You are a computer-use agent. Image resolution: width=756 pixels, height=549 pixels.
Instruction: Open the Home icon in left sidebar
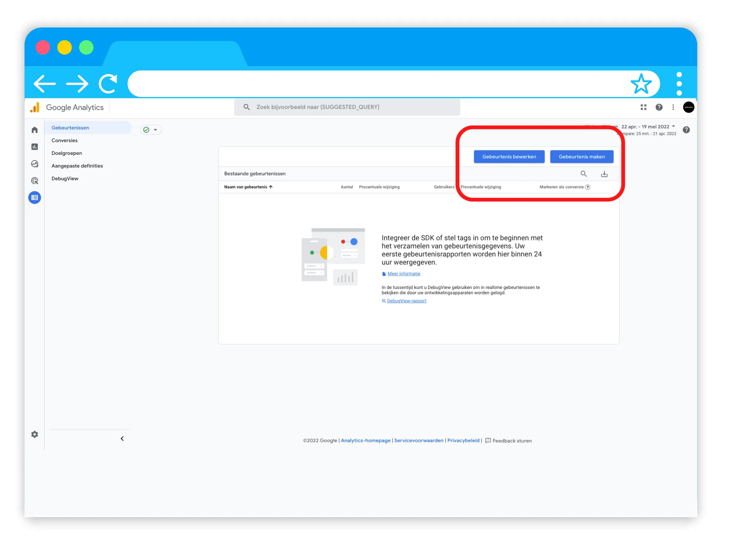[x=34, y=130]
